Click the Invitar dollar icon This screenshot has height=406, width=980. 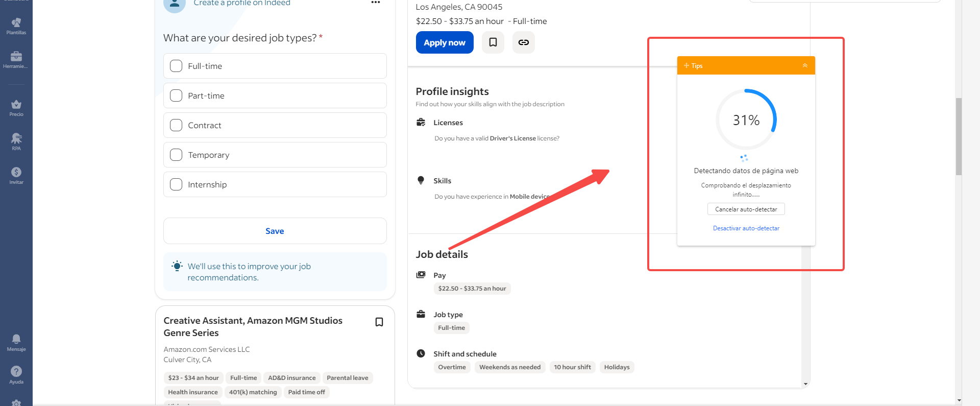click(16, 175)
